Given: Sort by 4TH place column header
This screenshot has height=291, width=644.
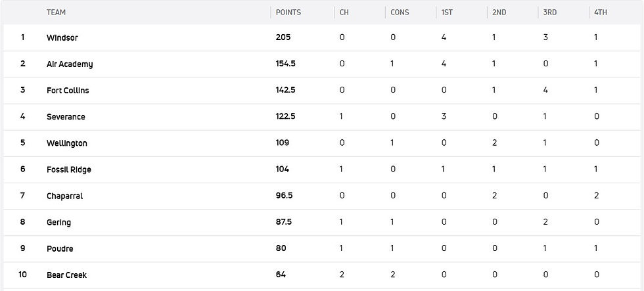Looking at the screenshot, I should tap(601, 12).
